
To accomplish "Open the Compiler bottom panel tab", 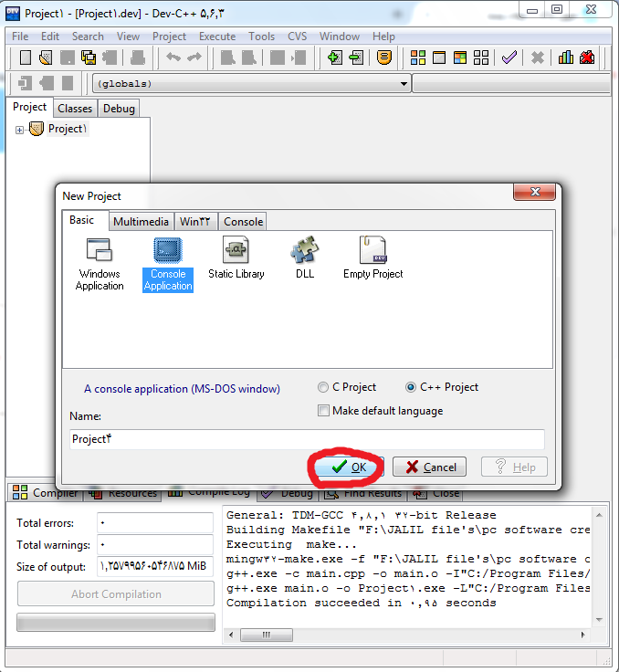I will [x=45, y=492].
